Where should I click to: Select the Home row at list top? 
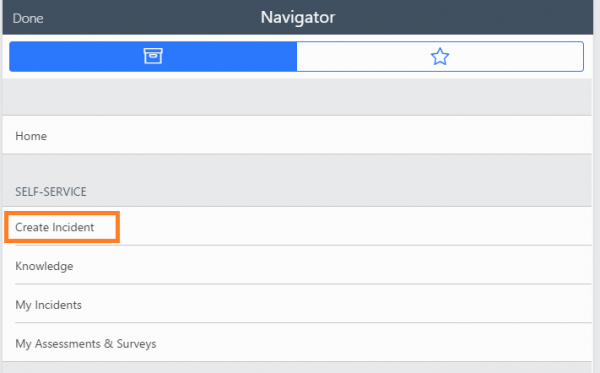(x=297, y=135)
